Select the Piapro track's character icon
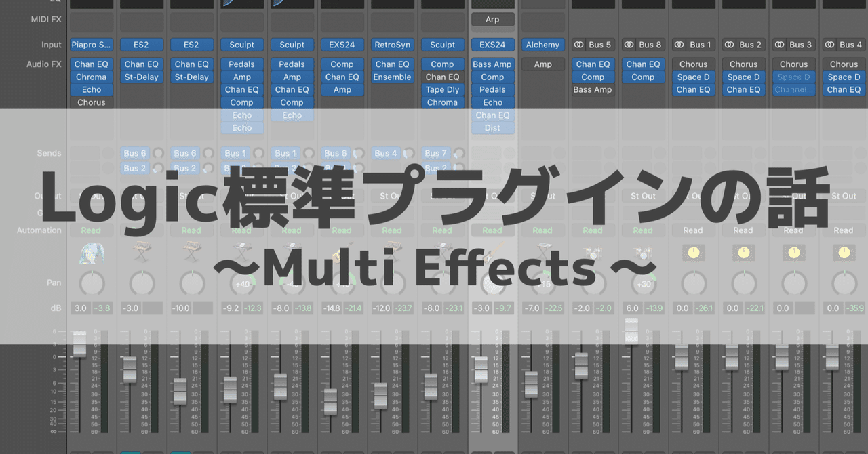Screen dimensions: 868x454 (x=92, y=253)
